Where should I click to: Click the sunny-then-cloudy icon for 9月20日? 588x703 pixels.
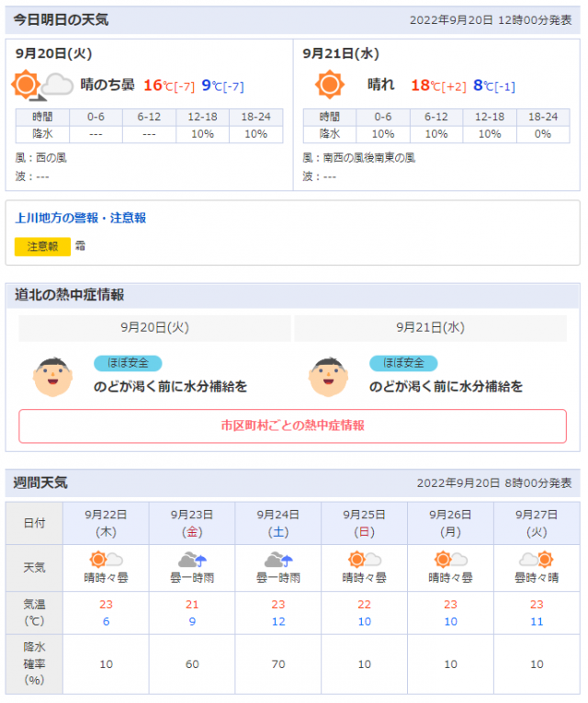coord(43,85)
